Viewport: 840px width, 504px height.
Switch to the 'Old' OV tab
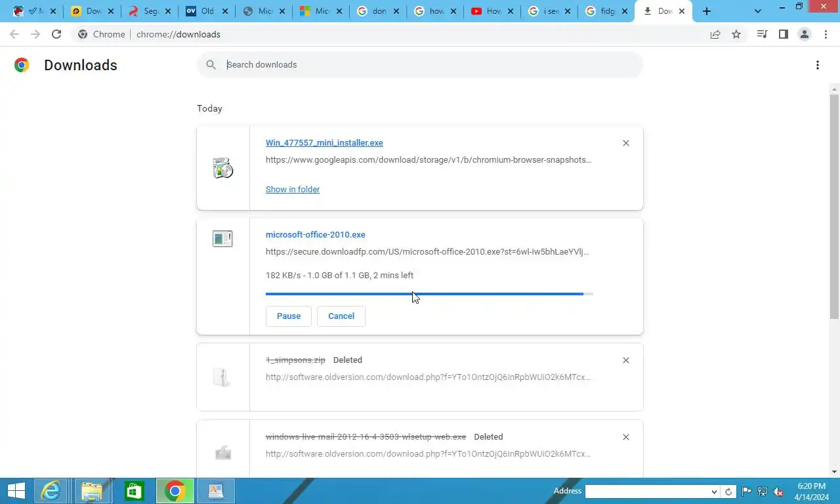(207, 11)
